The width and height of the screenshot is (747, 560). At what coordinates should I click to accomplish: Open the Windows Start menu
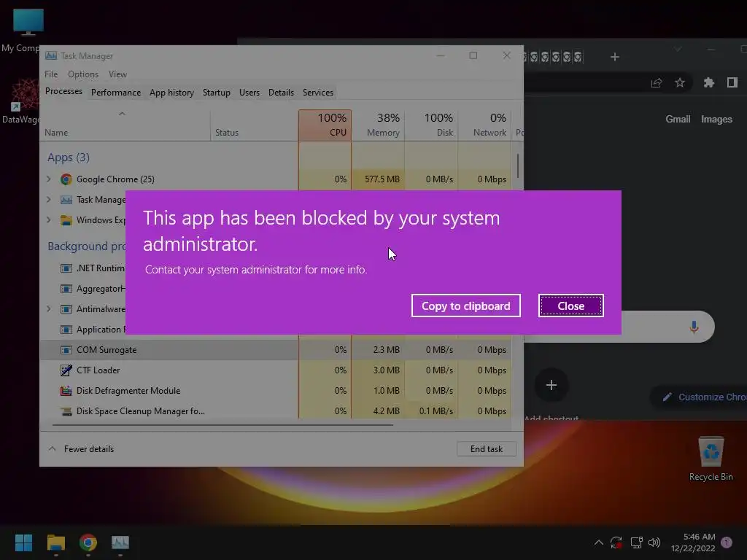pyautogui.click(x=23, y=542)
